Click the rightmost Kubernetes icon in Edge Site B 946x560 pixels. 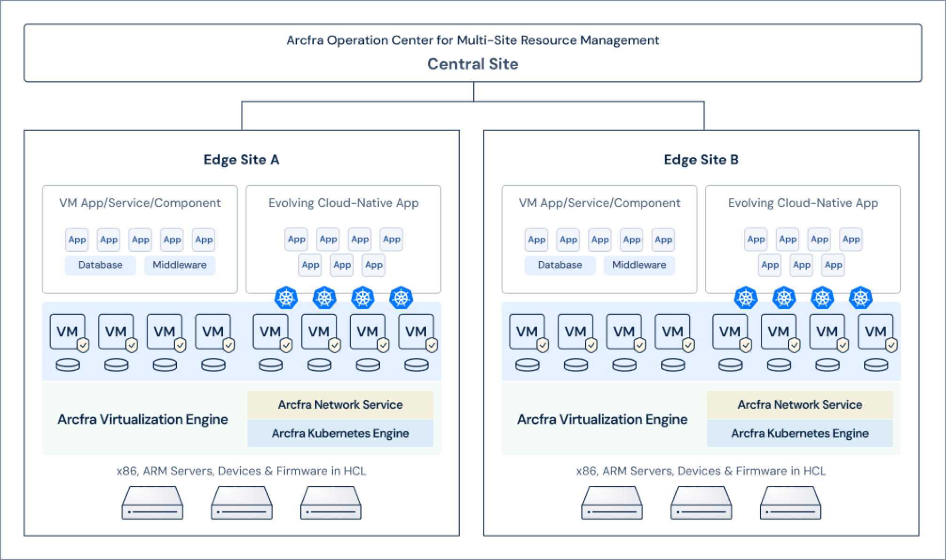(861, 297)
